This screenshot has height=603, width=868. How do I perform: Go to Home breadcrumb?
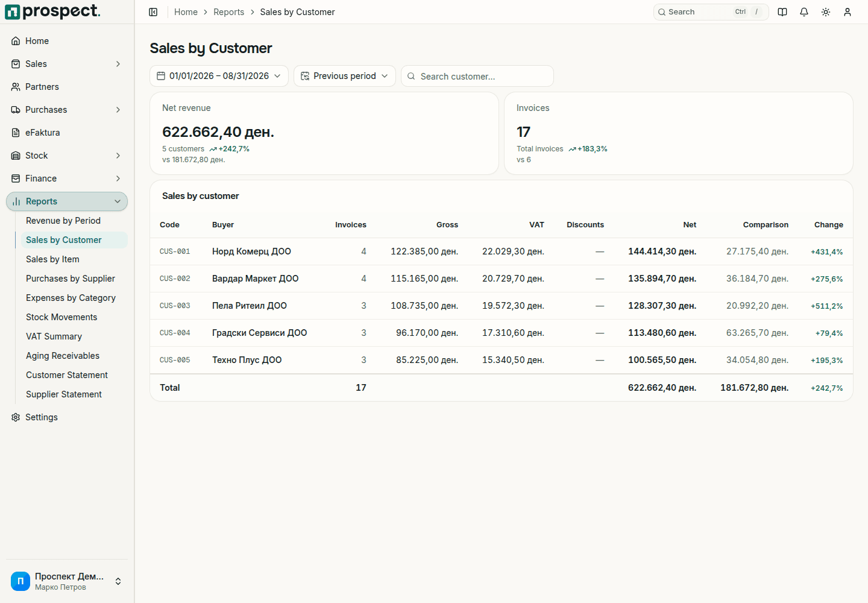(186, 12)
